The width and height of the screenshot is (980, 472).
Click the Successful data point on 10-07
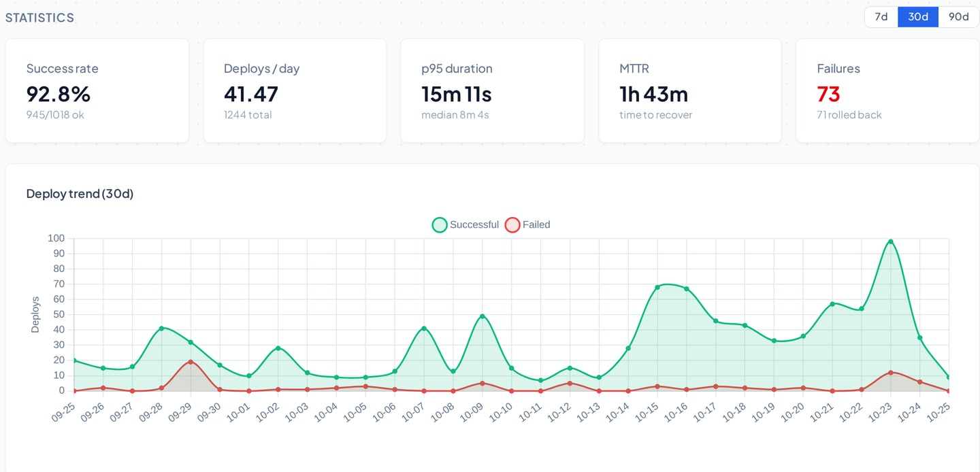[424, 328]
